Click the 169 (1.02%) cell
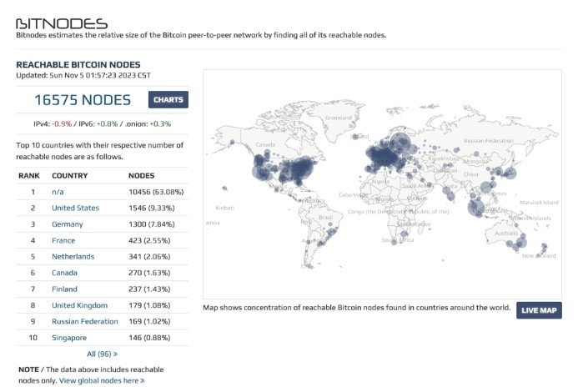588x392 pixels. pos(149,321)
